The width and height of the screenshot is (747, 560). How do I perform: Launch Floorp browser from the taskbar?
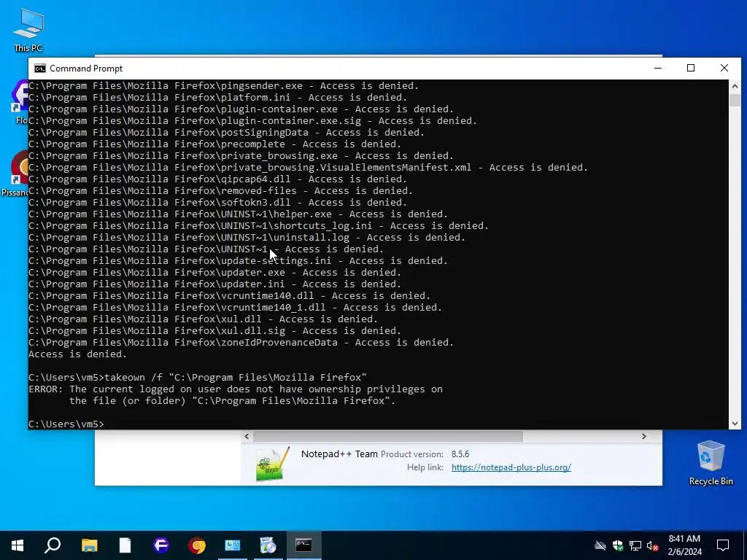(161, 545)
